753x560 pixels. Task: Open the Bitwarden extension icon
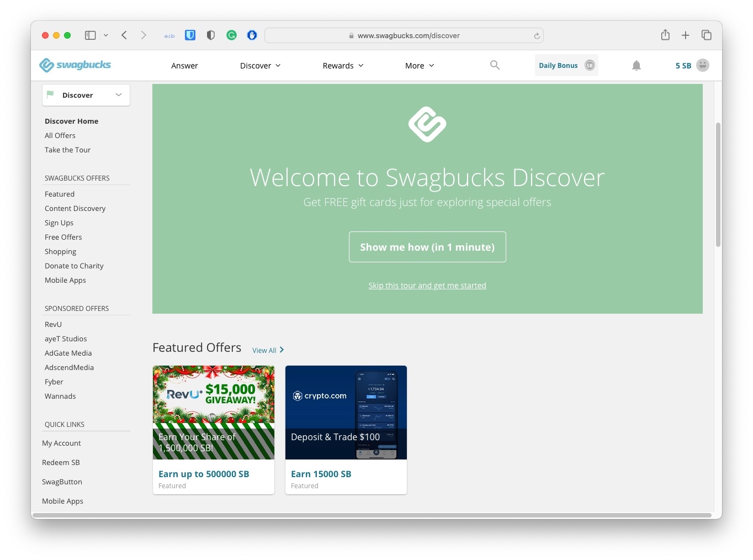click(190, 35)
